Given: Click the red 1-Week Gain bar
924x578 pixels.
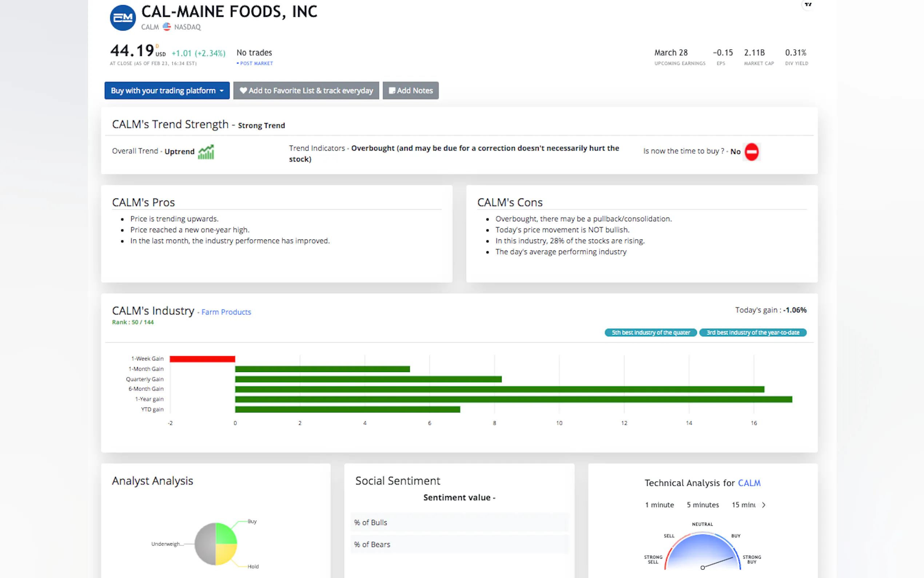Looking at the screenshot, I should (202, 359).
